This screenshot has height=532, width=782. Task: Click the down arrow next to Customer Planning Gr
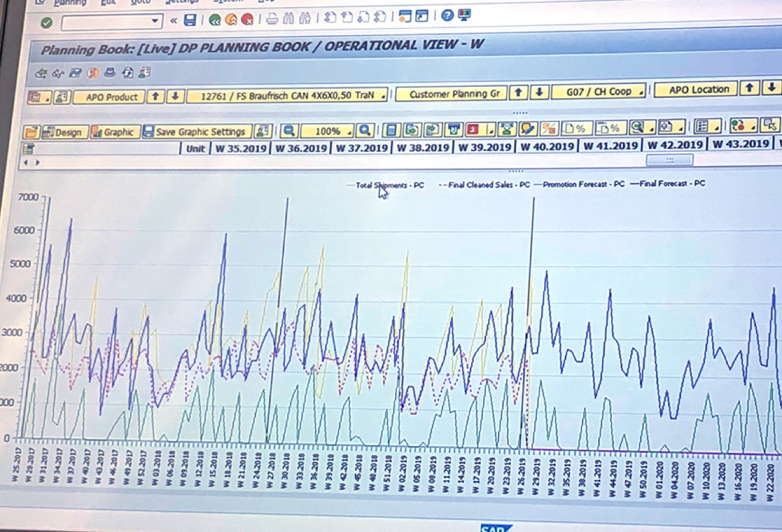(x=538, y=92)
